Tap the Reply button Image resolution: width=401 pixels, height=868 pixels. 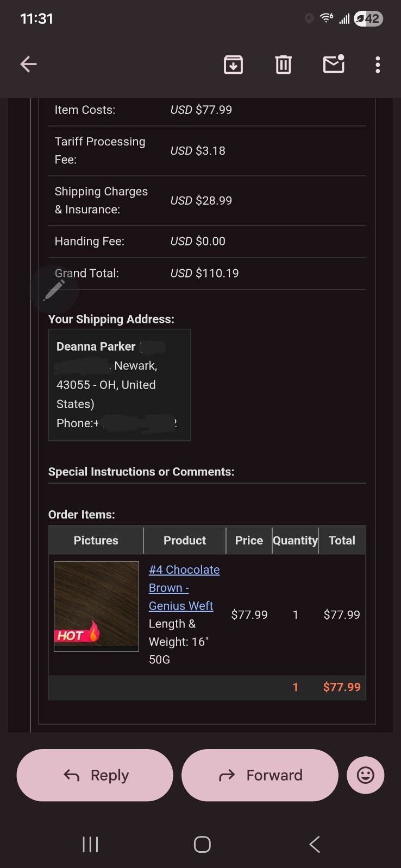click(x=95, y=775)
